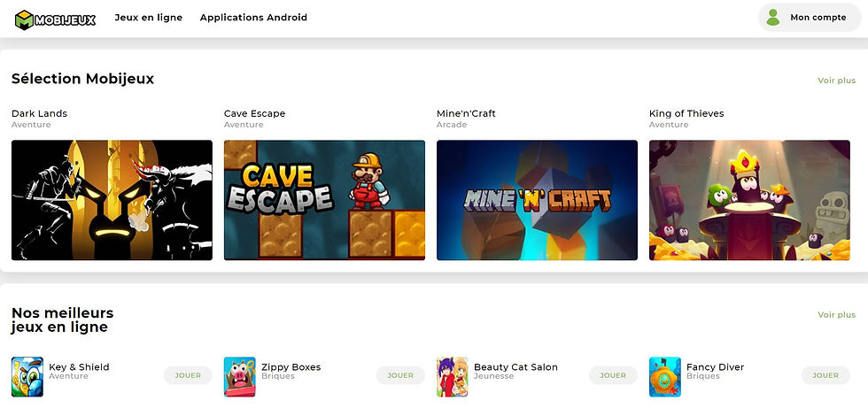Image resolution: width=868 pixels, height=408 pixels.
Task: Click Jouer for Zippy Boxes
Action: [x=400, y=375]
